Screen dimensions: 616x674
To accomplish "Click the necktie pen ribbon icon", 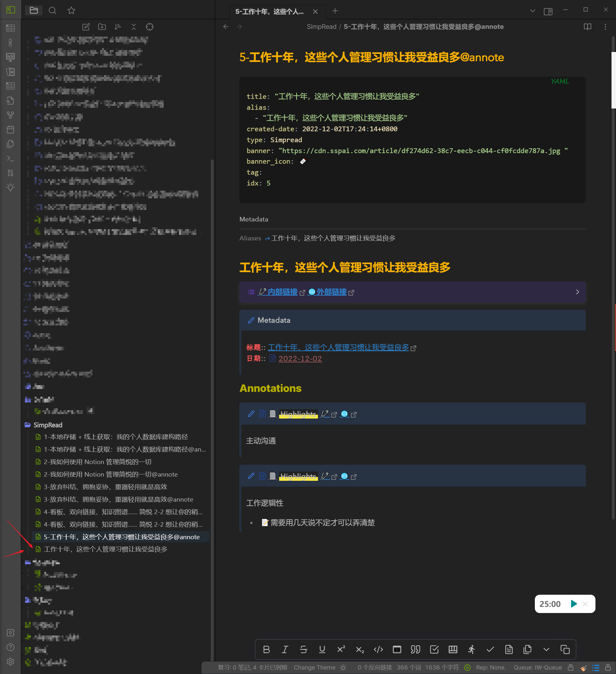I will tap(10, 42).
